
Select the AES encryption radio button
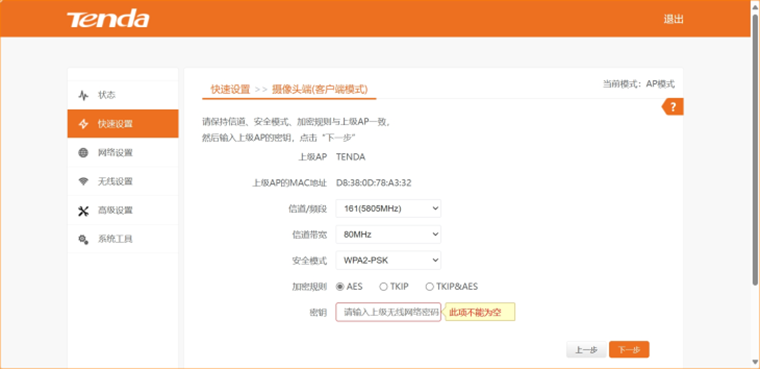[340, 287]
